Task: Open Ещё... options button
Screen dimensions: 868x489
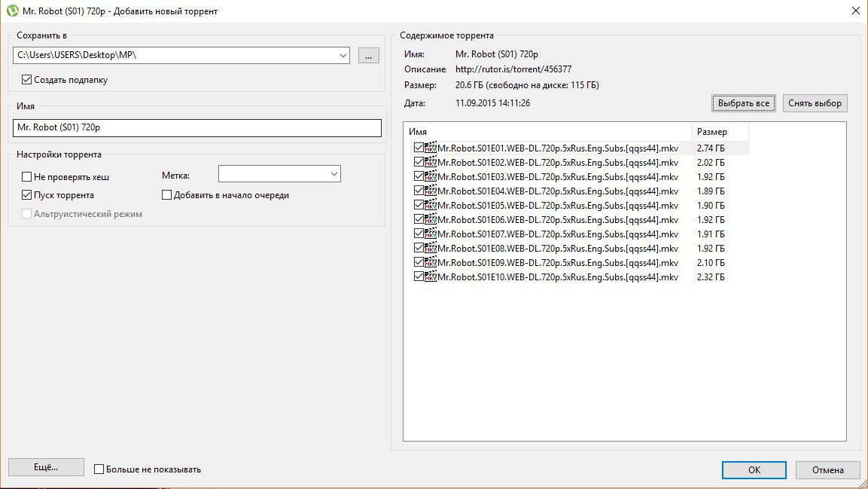Action: pos(46,467)
